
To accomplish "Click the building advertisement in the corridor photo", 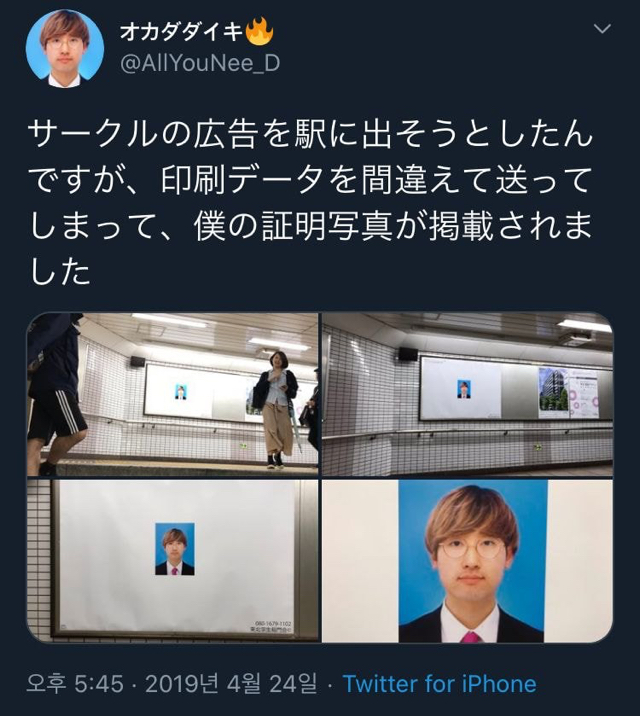I will point(553,393).
